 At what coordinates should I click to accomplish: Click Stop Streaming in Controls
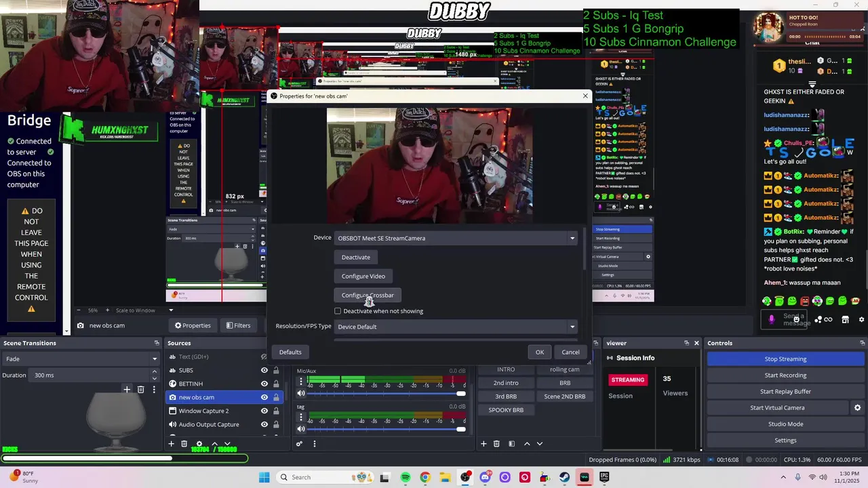785,359
